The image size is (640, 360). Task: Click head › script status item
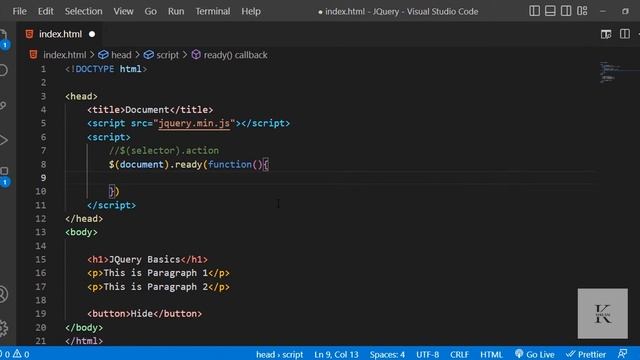[x=280, y=354]
